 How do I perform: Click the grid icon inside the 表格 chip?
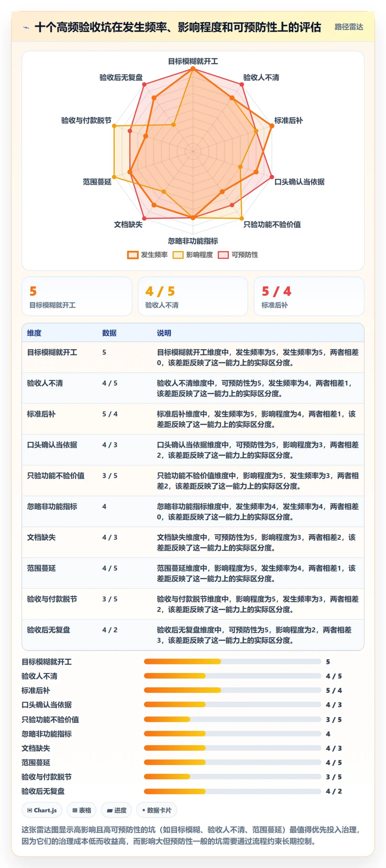click(75, 810)
